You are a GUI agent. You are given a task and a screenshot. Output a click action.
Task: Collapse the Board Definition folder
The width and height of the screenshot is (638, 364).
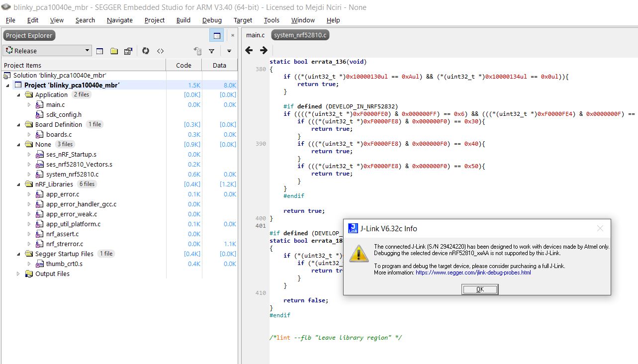18,124
